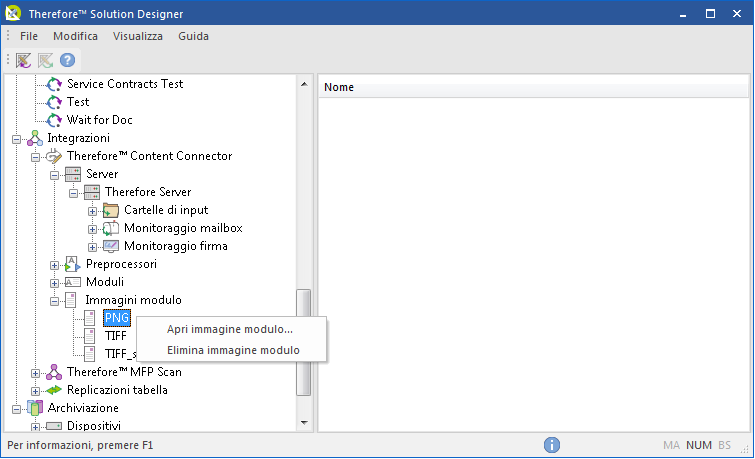This screenshot has width=755, height=459.
Task: Click the tree scrollbar up arrow
Action: coord(304,84)
